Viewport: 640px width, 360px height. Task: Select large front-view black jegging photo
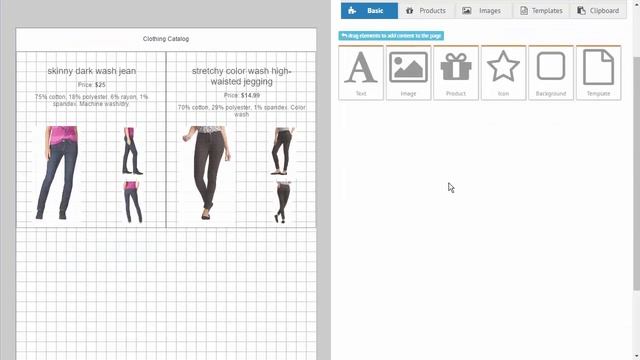pos(207,173)
